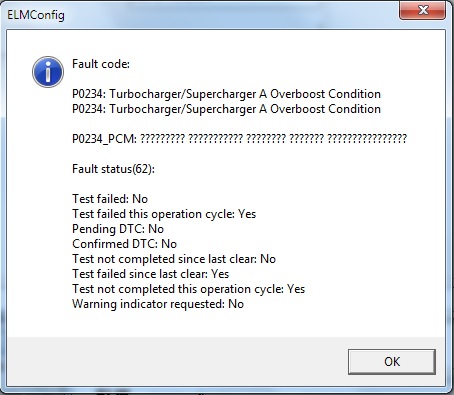Close the ELMConfig dialog with X

coord(422,10)
